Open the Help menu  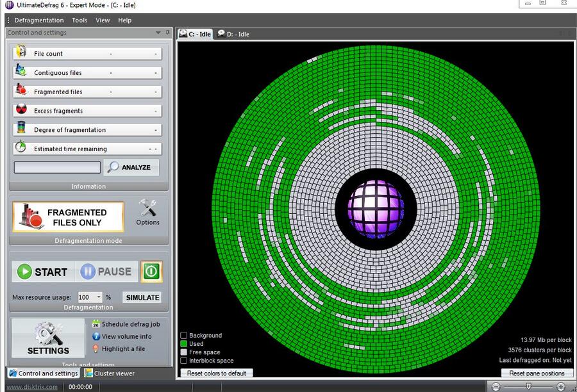tap(125, 20)
